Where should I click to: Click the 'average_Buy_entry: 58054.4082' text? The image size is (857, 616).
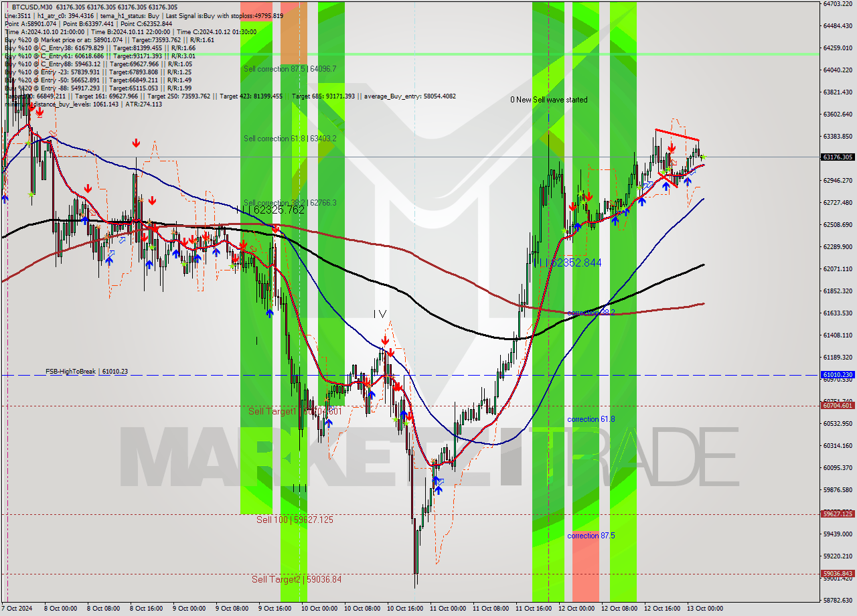(x=410, y=96)
